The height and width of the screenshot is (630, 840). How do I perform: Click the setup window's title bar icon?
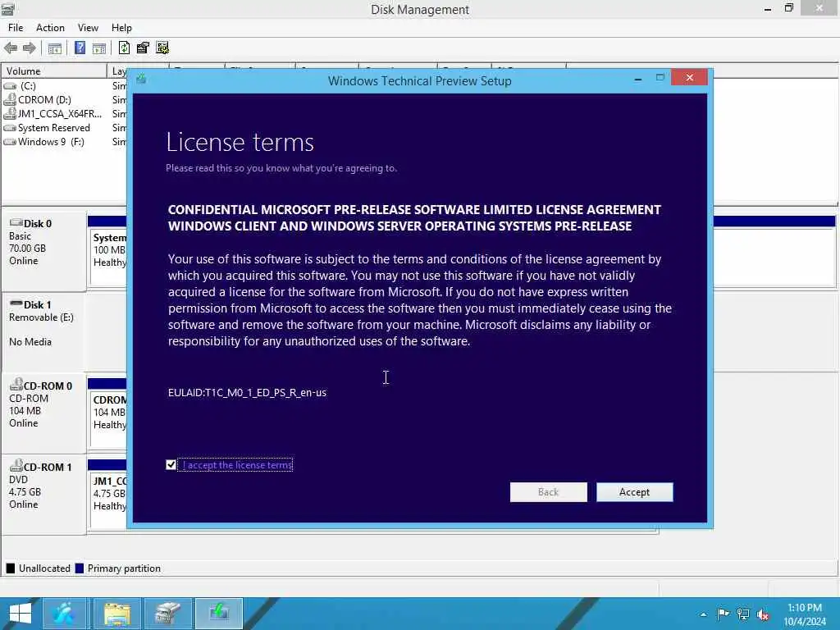pyautogui.click(x=141, y=80)
